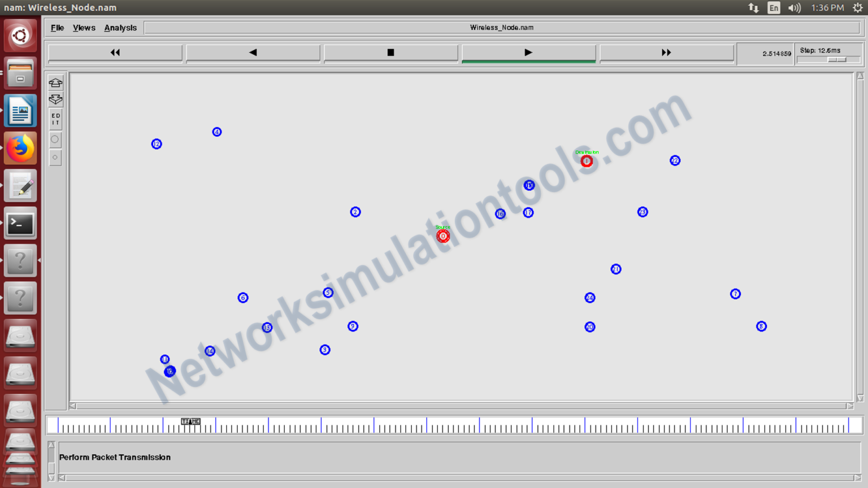Click the Destination node in the animation

(x=587, y=160)
